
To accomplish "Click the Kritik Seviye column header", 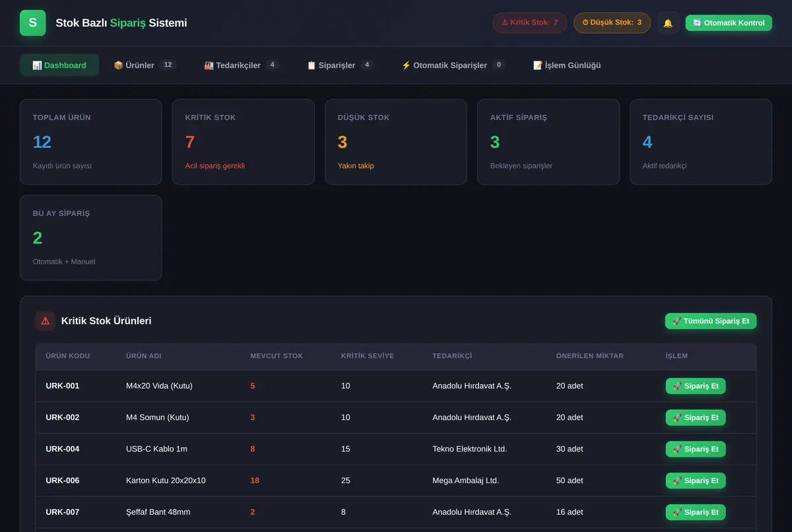I will pos(368,356).
